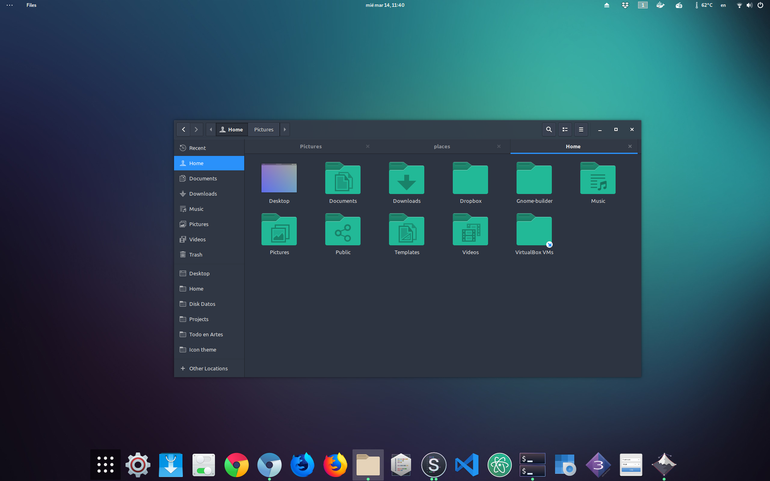Click the Pictures path bar button
770x481 pixels.
pyautogui.click(x=264, y=130)
